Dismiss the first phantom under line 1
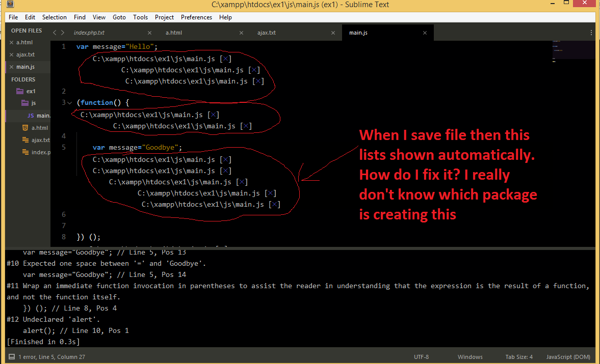600x364 pixels. [227, 59]
